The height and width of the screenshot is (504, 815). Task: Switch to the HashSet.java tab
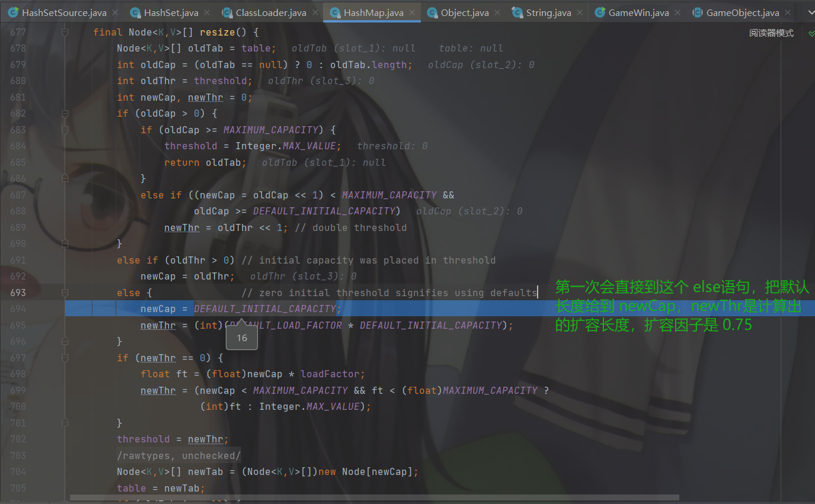pyautogui.click(x=171, y=12)
